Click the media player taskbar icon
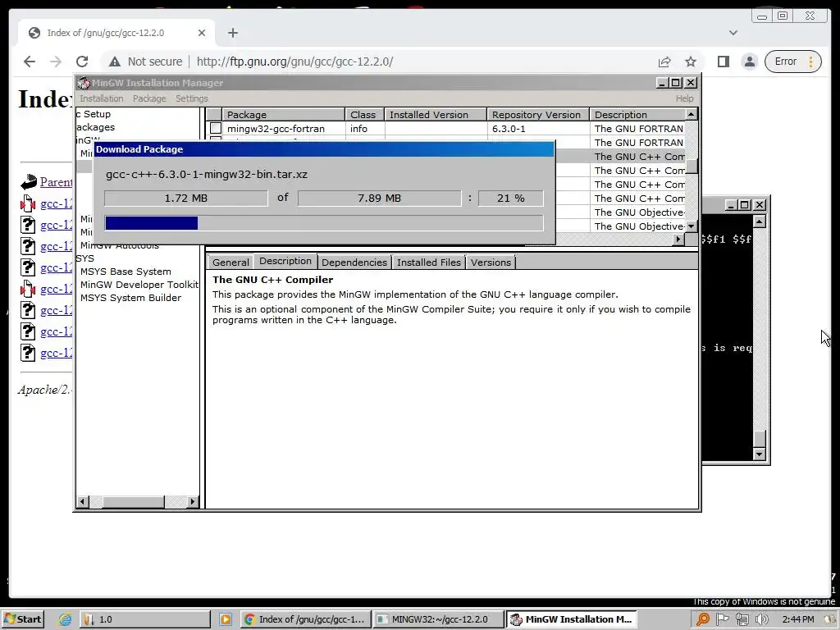840x630 pixels. (226, 619)
